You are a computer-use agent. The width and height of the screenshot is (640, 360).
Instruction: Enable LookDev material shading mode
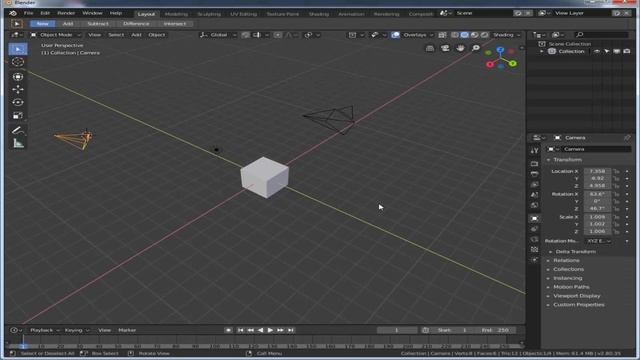point(474,35)
